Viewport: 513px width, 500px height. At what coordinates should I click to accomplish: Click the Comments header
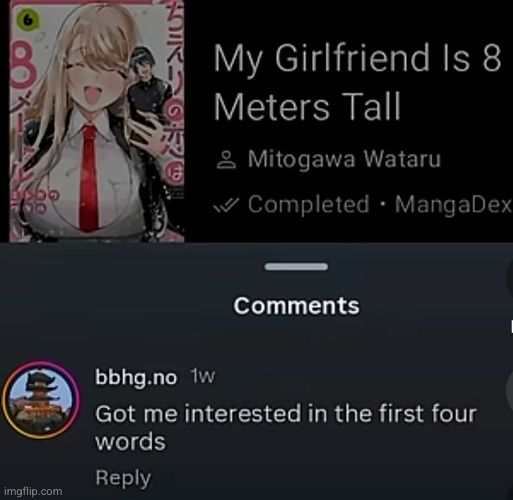[296, 306]
